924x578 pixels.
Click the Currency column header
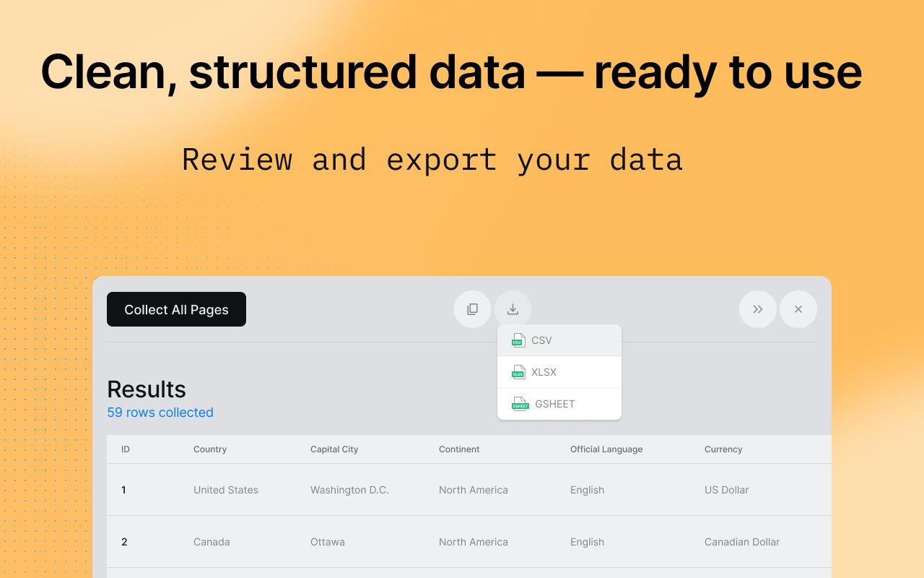(x=723, y=449)
